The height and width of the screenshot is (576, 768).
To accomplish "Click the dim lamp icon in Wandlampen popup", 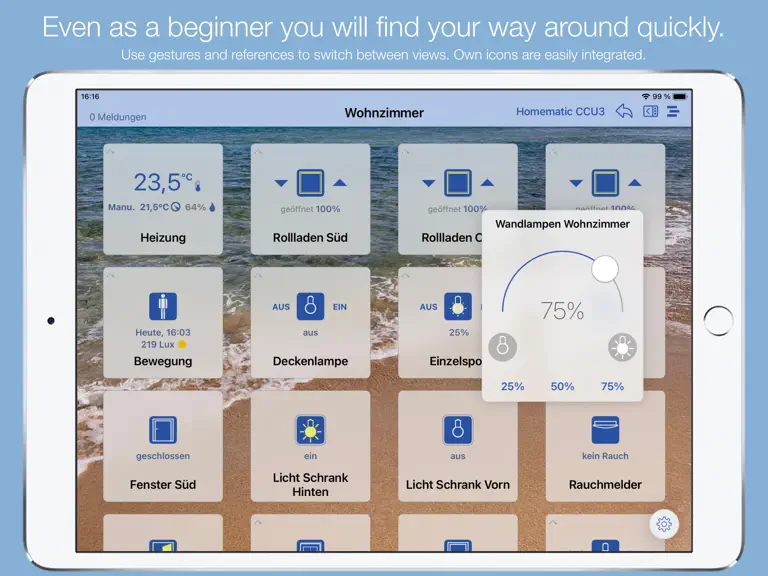I will [503, 347].
